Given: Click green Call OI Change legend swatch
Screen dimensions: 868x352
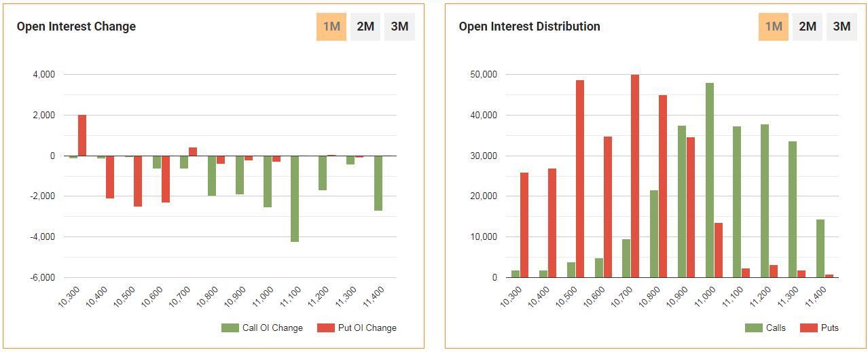Looking at the screenshot, I should coord(230,328).
